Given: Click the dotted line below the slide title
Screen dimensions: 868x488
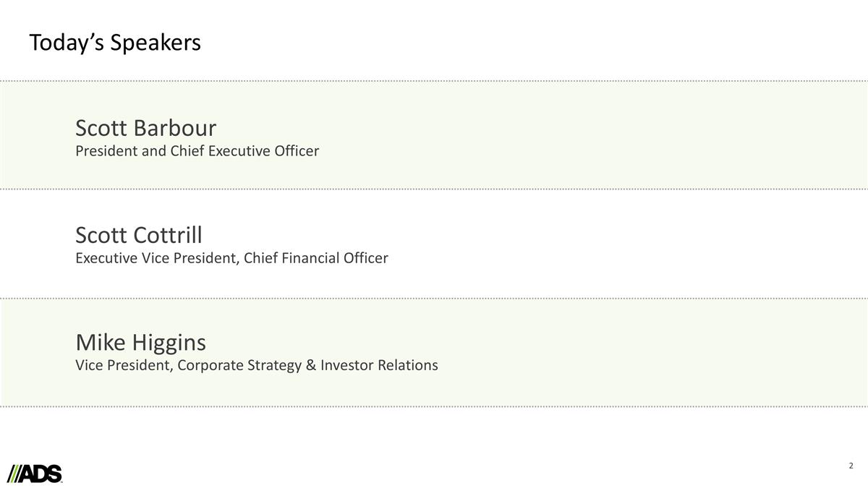Looking at the screenshot, I should [434, 81].
